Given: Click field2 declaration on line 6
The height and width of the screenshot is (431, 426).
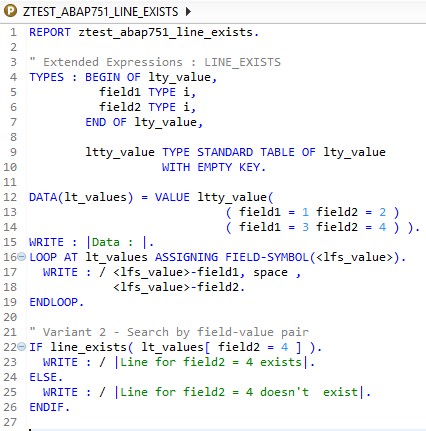Looking at the screenshot, I should tap(120, 107).
